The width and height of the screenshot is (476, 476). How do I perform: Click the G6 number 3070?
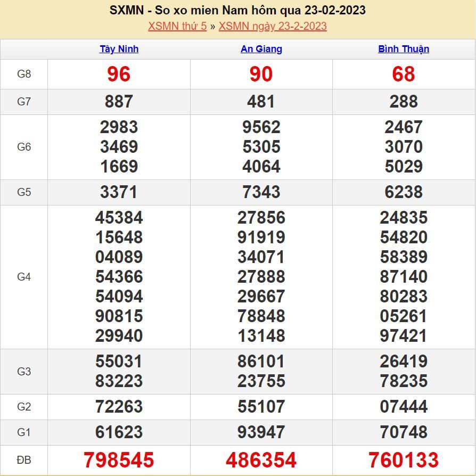pos(404,147)
